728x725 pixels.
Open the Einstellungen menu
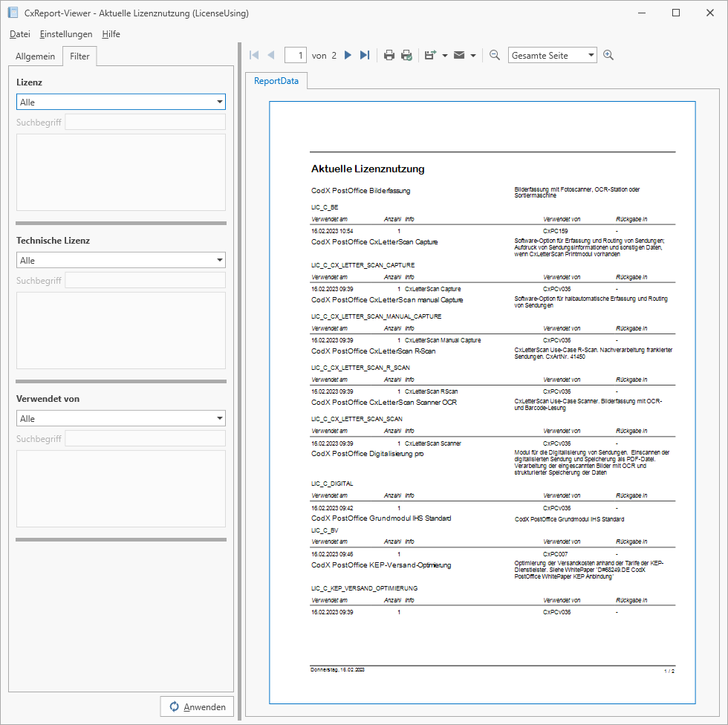coord(66,34)
